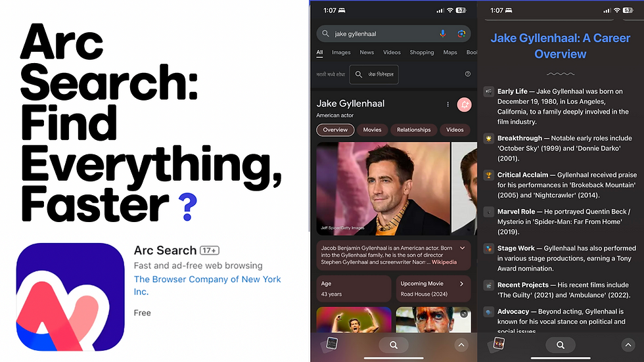Click the Age 43 years card

(x=354, y=288)
